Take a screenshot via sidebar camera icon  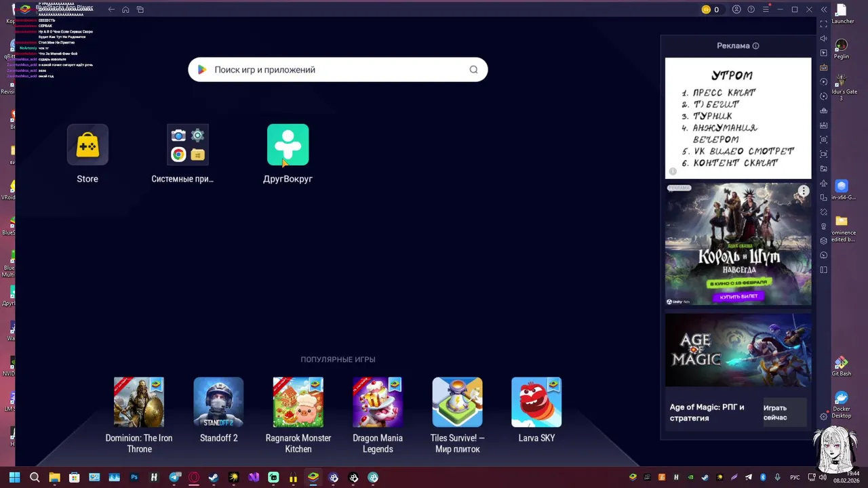tap(824, 140)
